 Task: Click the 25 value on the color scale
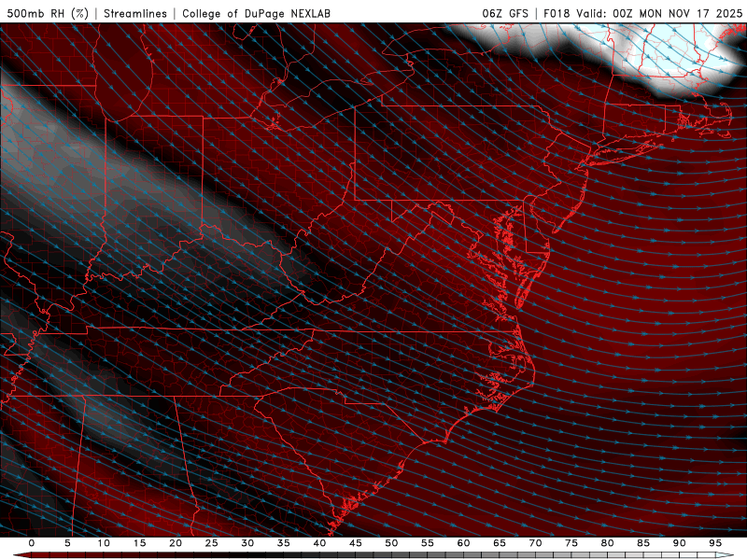coord(212,543)
